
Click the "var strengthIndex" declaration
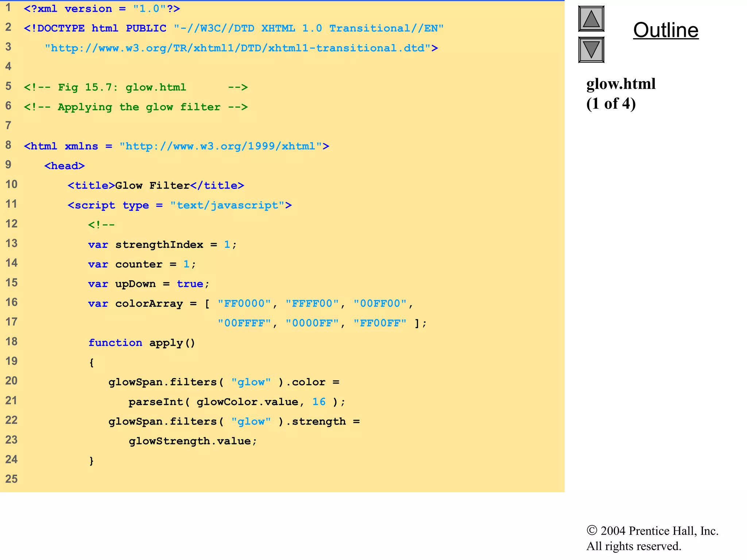(145, 245)
